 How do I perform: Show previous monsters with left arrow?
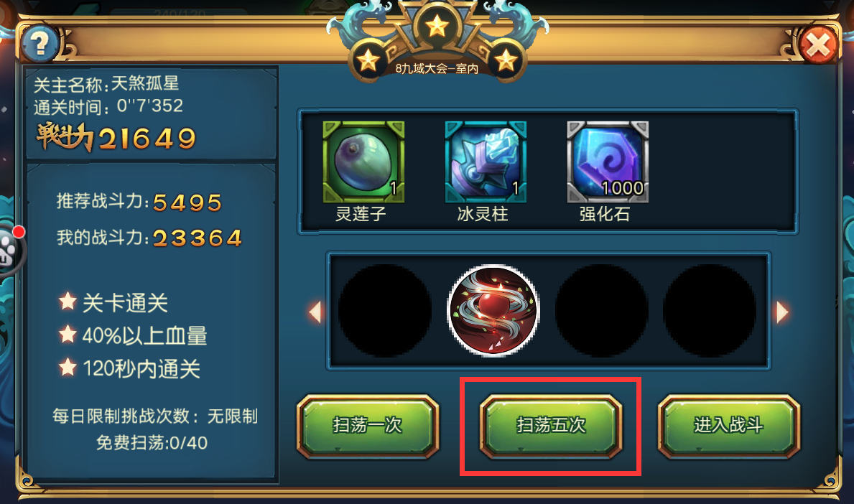coord(315,312)
